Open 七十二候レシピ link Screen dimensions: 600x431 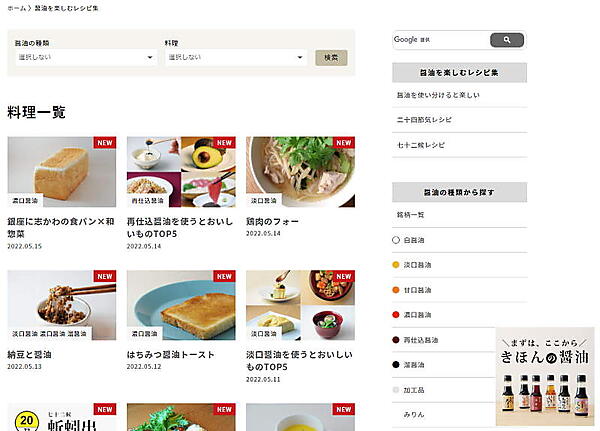coord(421,145)
